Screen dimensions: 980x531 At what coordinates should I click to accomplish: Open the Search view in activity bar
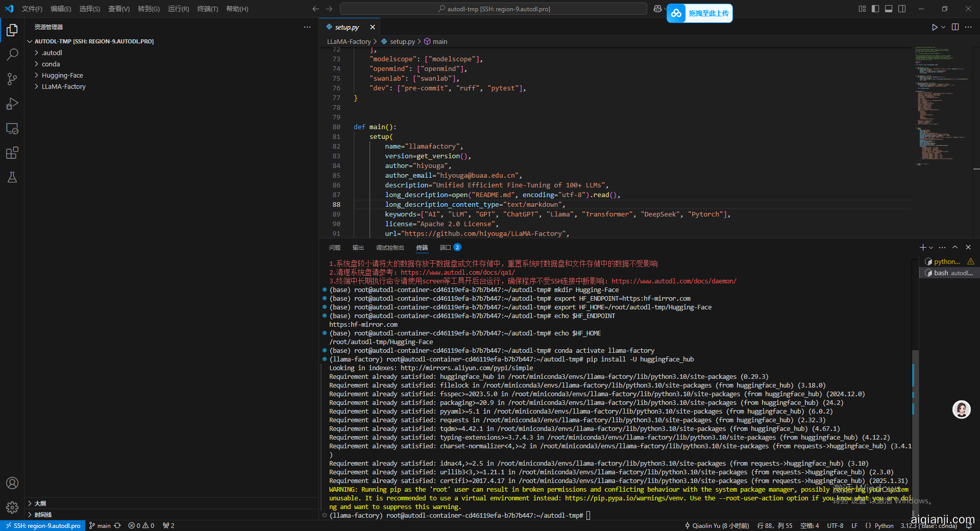coord(12,54)
